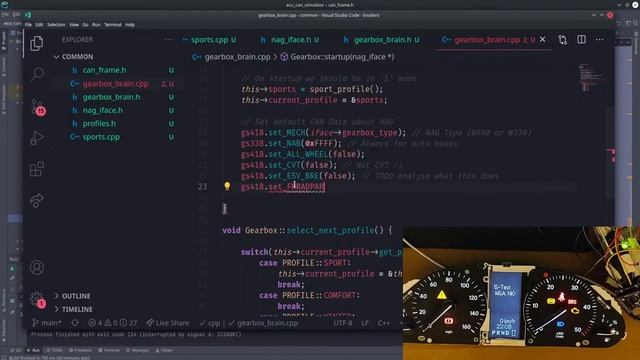Click the instrument cluster video overlay

521,293
